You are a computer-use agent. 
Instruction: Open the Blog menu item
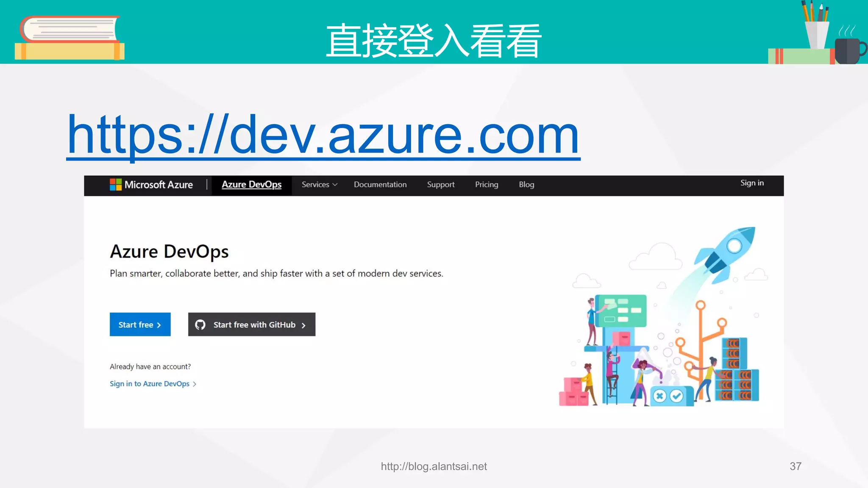coord(526,185)
